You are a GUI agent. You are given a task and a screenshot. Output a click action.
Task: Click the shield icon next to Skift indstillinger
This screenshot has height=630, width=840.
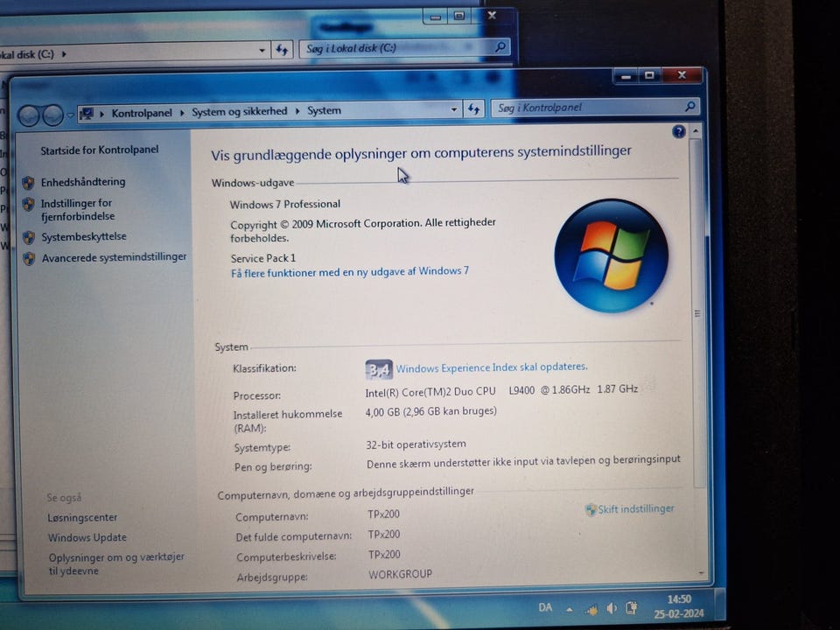pyautogui.click(x=591, y=509)
